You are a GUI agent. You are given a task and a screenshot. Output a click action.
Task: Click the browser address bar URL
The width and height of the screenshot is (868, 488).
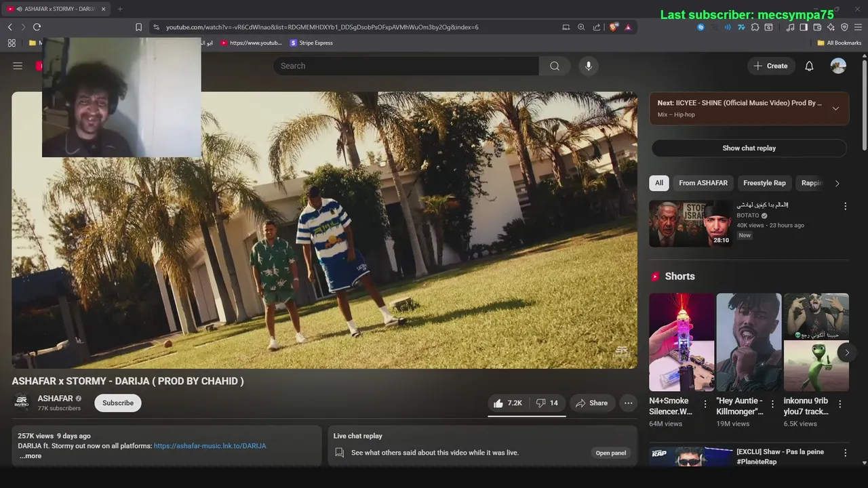click(322, 27)
